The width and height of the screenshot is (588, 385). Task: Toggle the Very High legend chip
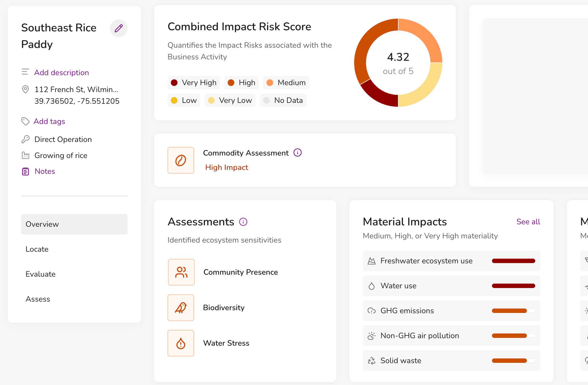[194, 83]
